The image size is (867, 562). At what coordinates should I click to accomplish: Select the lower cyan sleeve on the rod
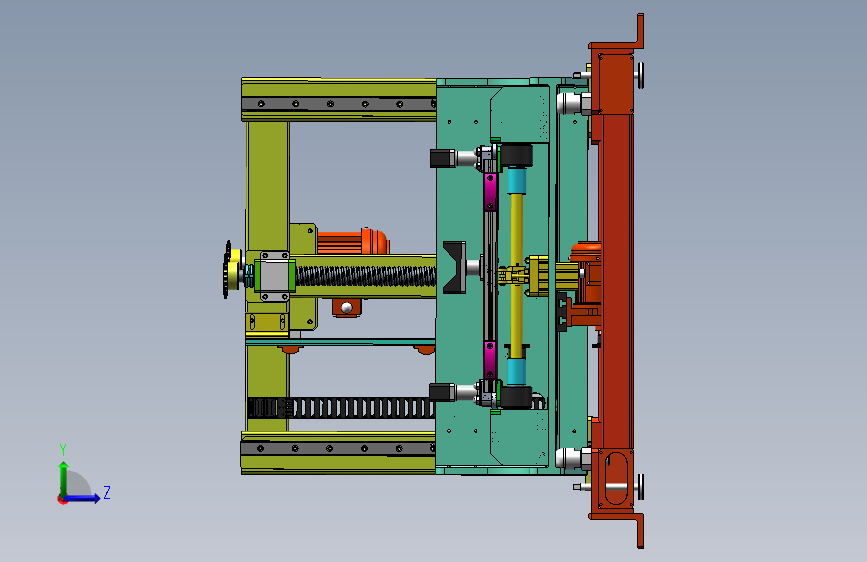pyautogui.click(x=516, y=371)
